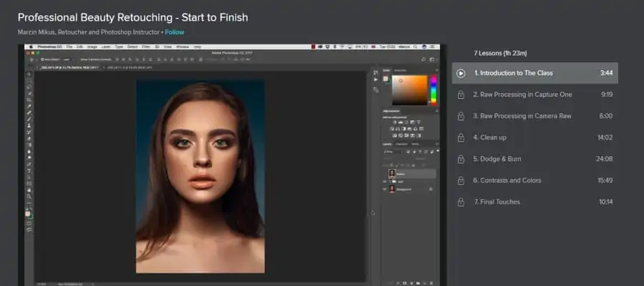Switch to the second inactive document tab

(130, 67)
